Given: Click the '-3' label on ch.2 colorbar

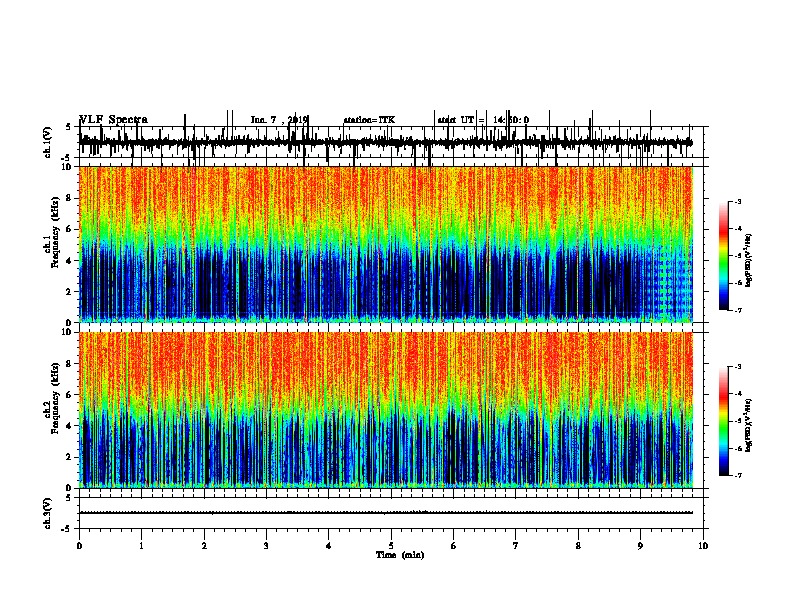Looking at the screenshot, I should pyautogui.click(x=737, y=367).
